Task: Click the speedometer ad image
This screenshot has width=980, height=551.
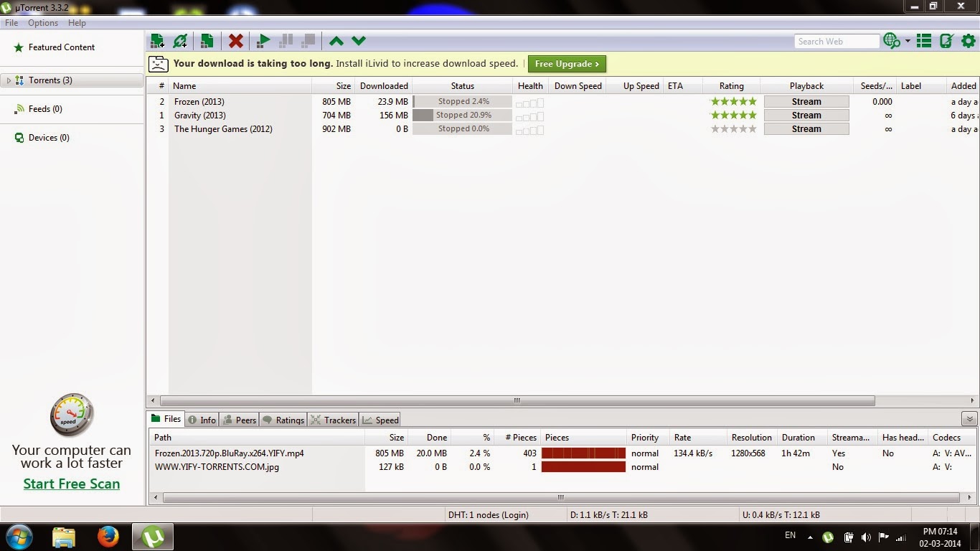Action: click(71, 415)
